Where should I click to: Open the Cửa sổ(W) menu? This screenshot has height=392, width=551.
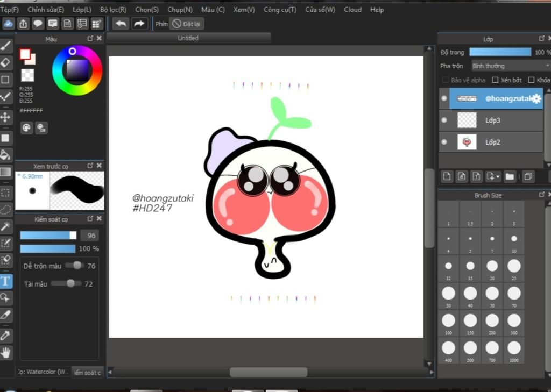click(x=320, y=10)
